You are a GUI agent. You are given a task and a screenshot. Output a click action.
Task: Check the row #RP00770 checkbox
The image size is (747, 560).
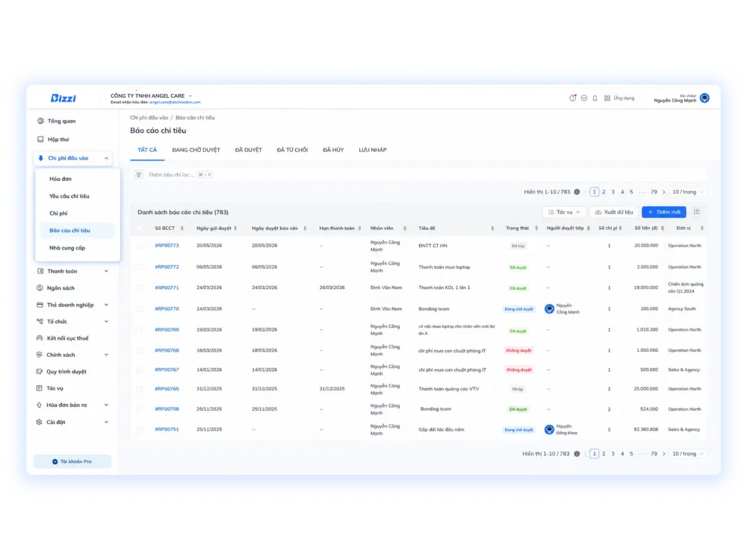(140, 309)
